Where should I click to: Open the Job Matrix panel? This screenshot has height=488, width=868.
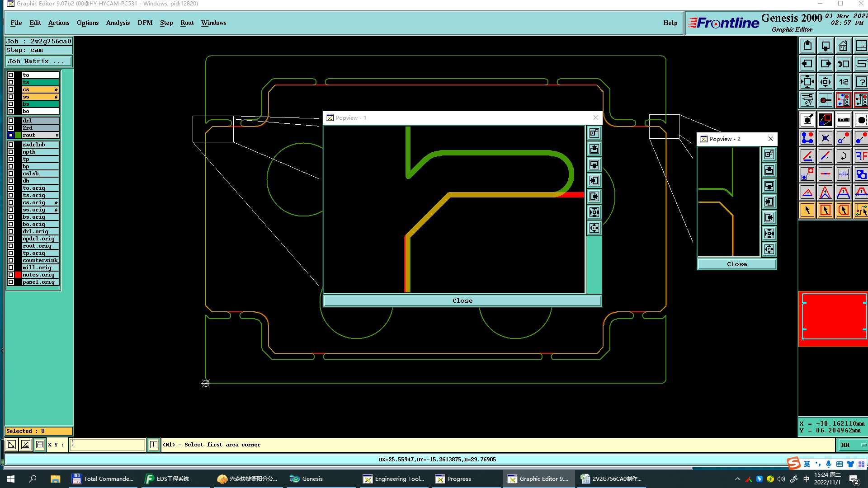(x=38, y=61)
